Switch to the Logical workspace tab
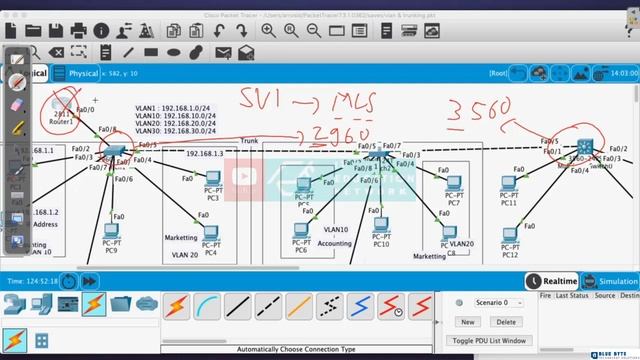The image size is (640, 360). pyautogui.click(x=33, y=73)
